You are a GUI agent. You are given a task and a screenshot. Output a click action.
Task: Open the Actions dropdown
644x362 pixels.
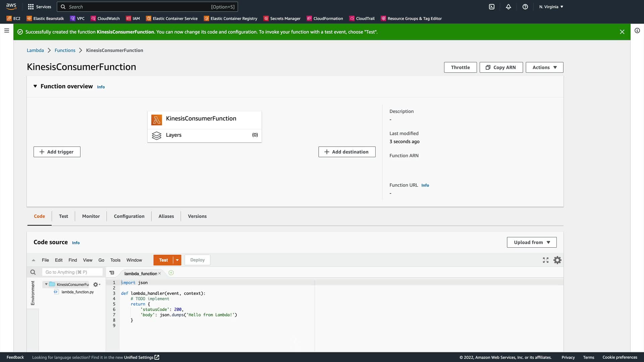coord(544,67)
